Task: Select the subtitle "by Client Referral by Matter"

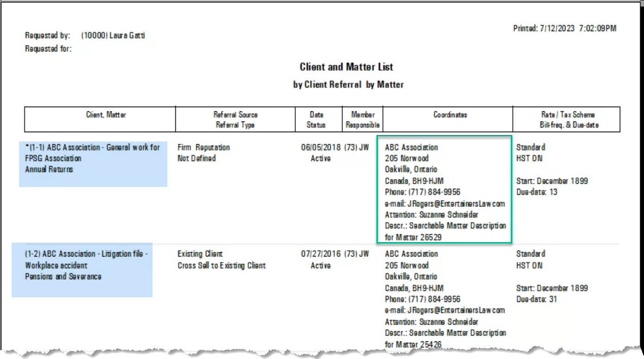Action: click(348, 85)
